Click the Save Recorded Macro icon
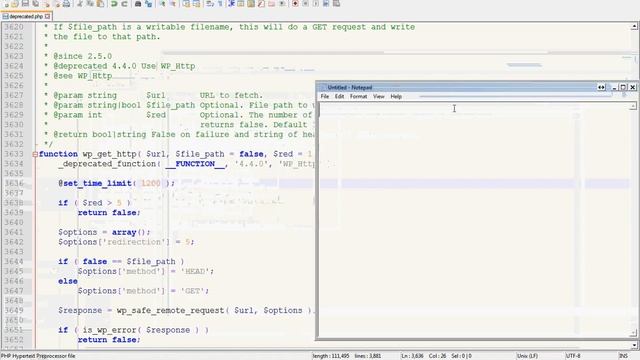 pyautogui.click(x=336, y=4)
